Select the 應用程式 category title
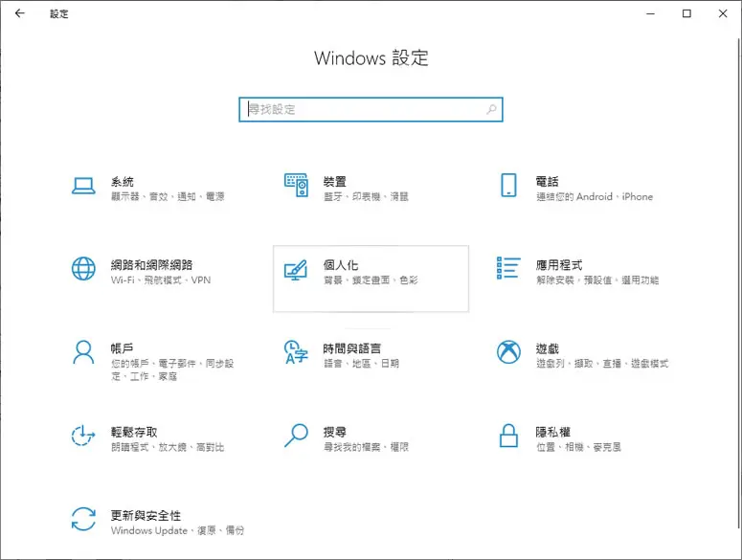742x560 pixels. tap(559, 265)
